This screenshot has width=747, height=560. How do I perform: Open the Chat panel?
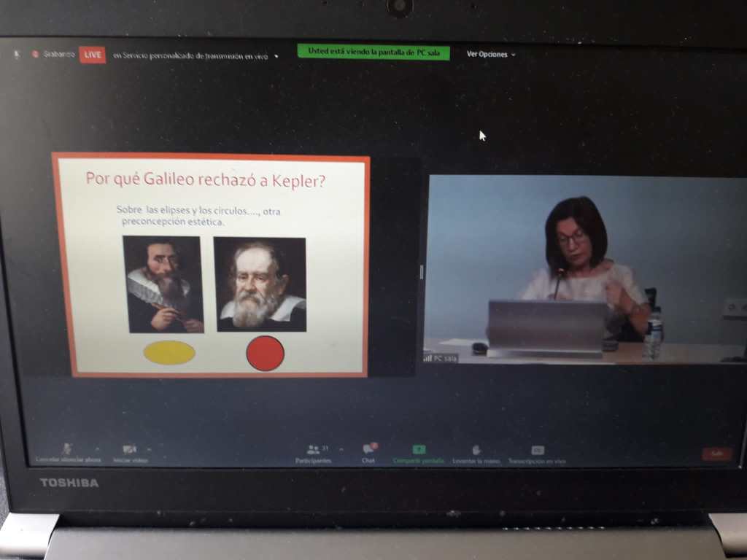coord(368,449)
